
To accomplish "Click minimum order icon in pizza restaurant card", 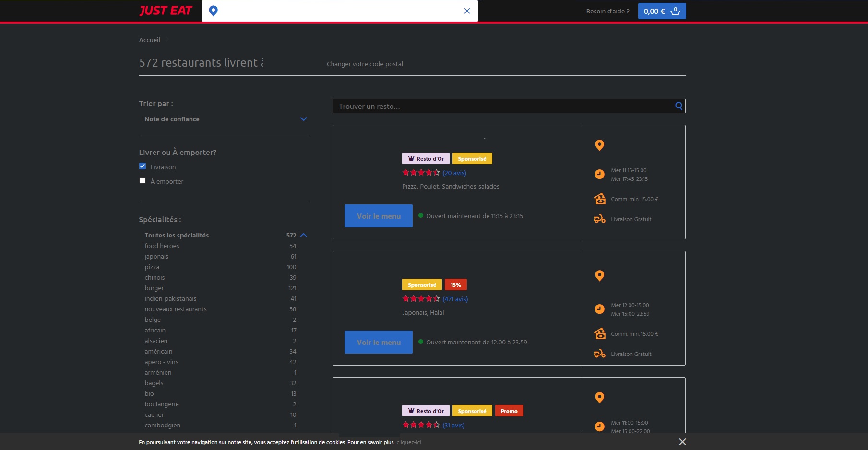I will 600,199.
